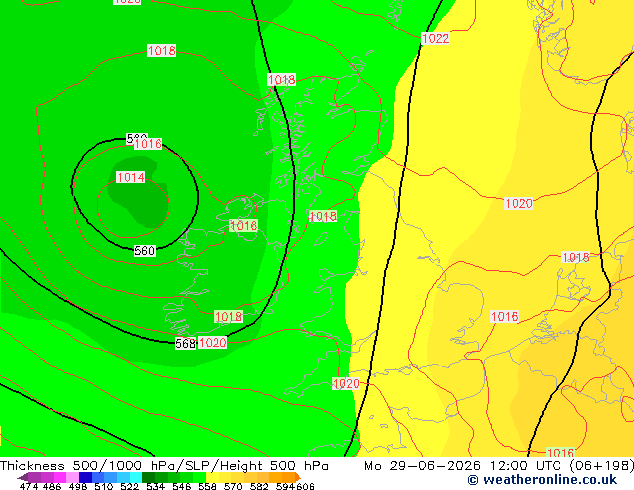The width and height of the screenshot is (634, 490).
Task: Click the legend value 522
Action: click(129, 486)
